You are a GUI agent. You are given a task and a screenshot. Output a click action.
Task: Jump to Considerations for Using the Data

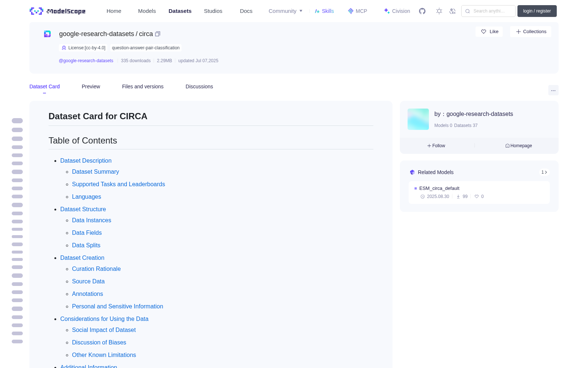[x=104, y=319]
